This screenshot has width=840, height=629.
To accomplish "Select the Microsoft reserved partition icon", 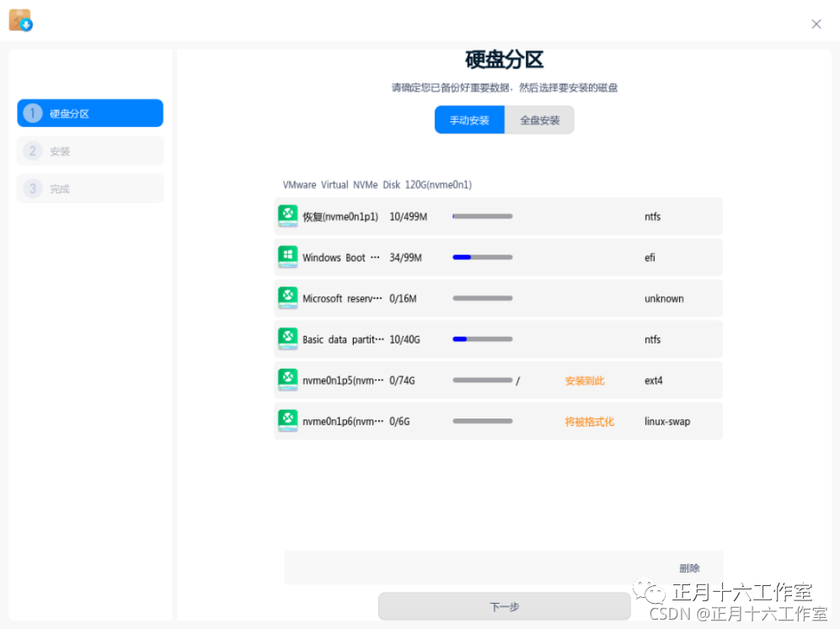I will click(x=287, y=298).
